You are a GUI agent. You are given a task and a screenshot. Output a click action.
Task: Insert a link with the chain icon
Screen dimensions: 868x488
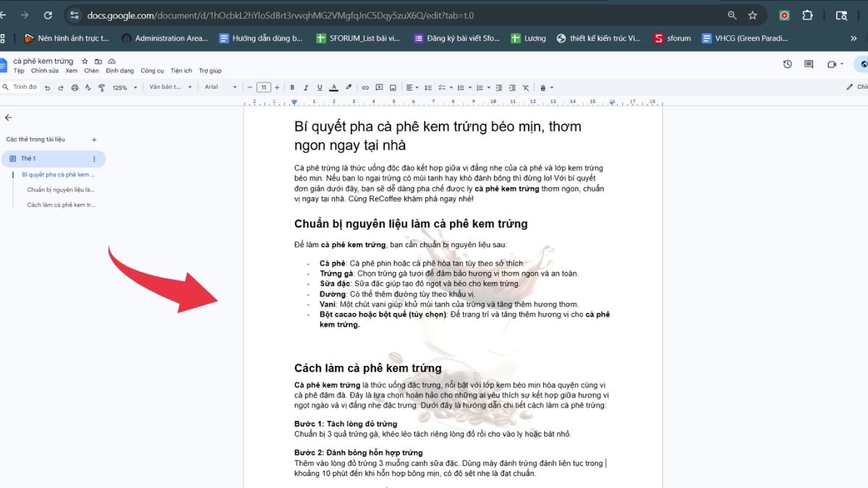pos(365,87)
